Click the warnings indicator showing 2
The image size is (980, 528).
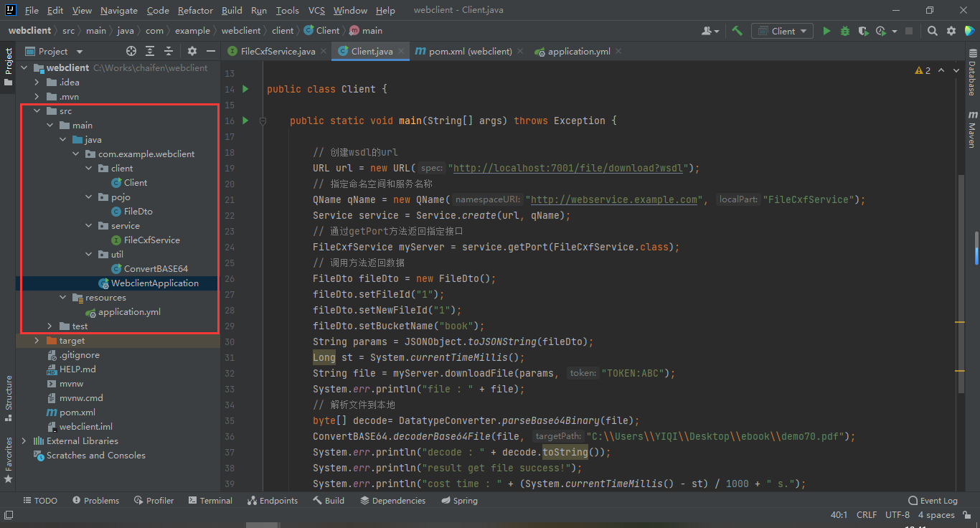click(x=923, y=70)
